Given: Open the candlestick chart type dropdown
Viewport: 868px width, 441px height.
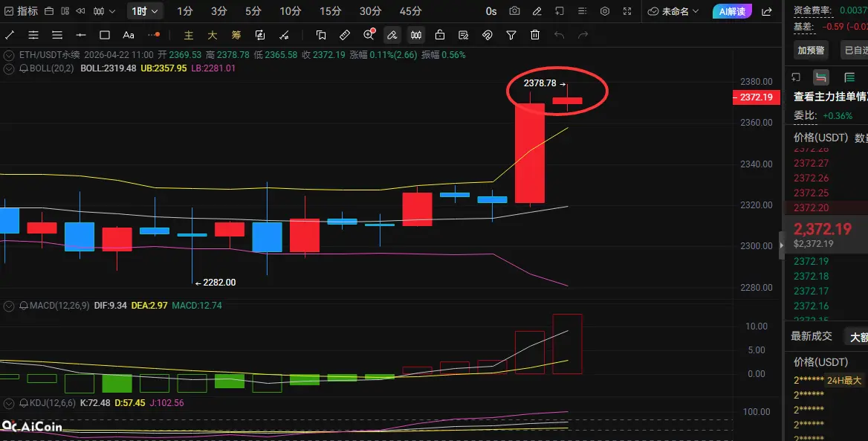Looking at the screenshot, I should point(104,11).
